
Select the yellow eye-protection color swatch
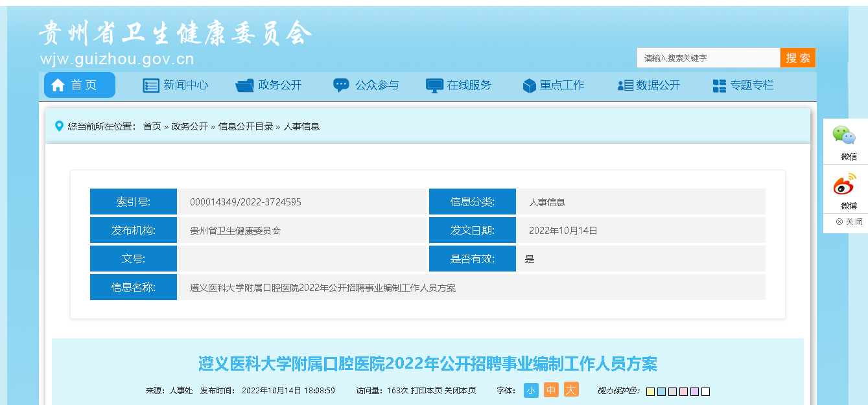click(650, 391)
